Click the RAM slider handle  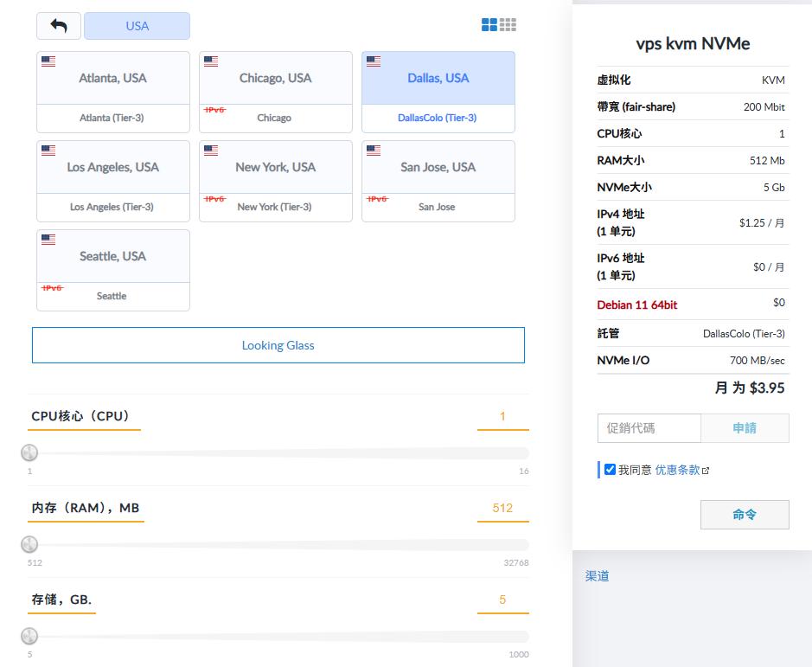coord(29,544)
